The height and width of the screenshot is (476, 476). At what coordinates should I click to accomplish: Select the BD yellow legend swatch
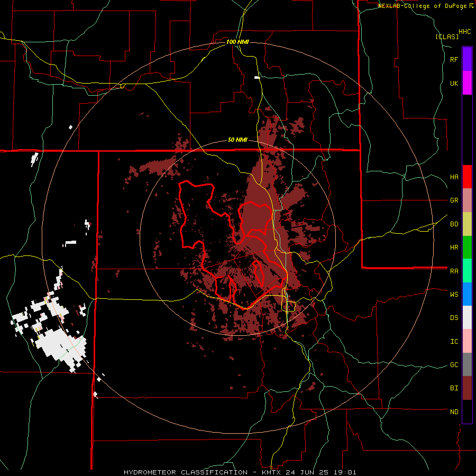pyautogui.click(x=467, y=224)
